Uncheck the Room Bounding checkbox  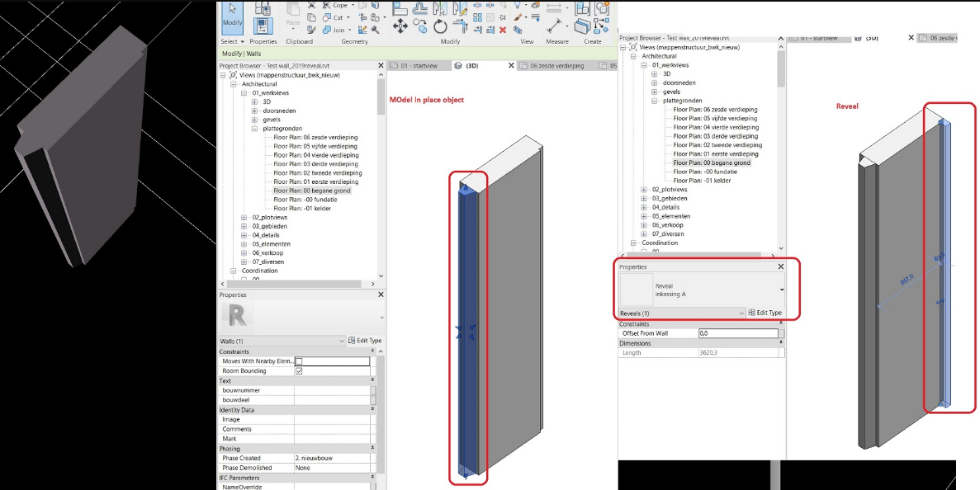299,370
